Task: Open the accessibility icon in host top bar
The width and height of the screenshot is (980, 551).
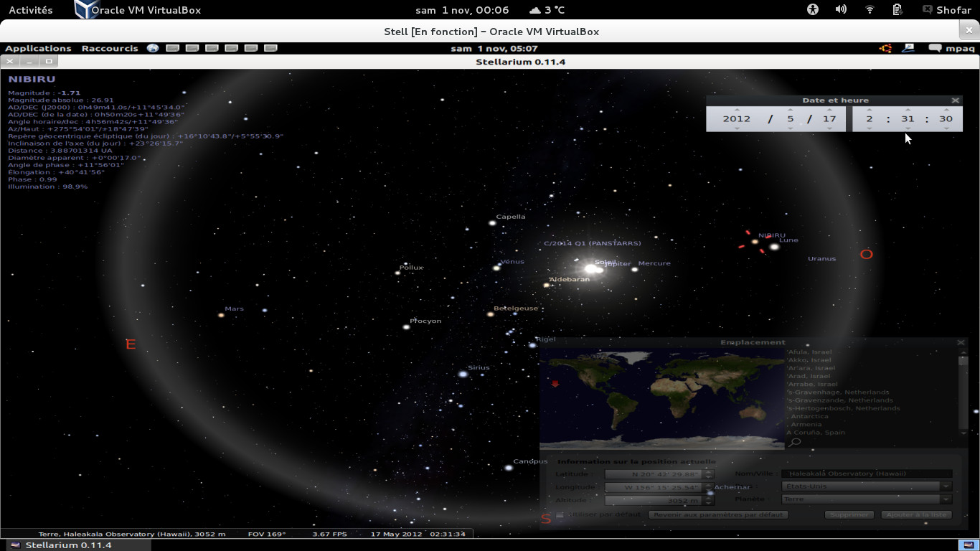Action: click(812, 10)
